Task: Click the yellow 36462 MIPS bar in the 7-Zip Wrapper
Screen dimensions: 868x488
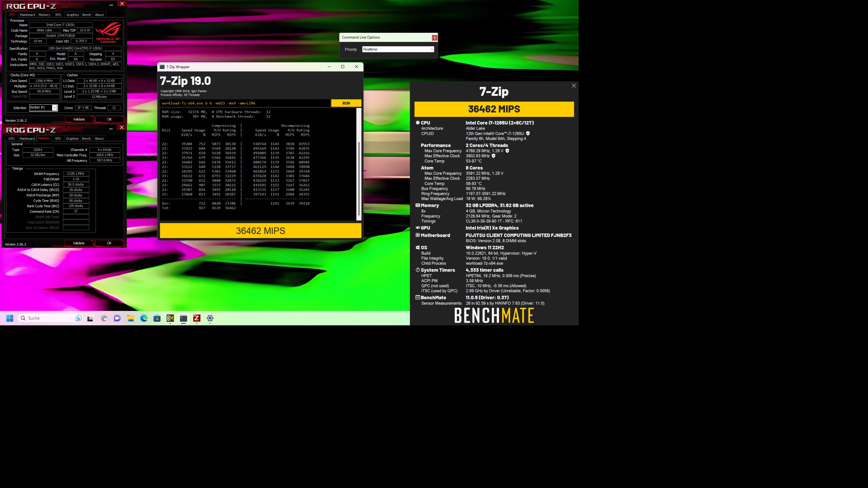Action: pyautogui.click(x=260, y=231)
